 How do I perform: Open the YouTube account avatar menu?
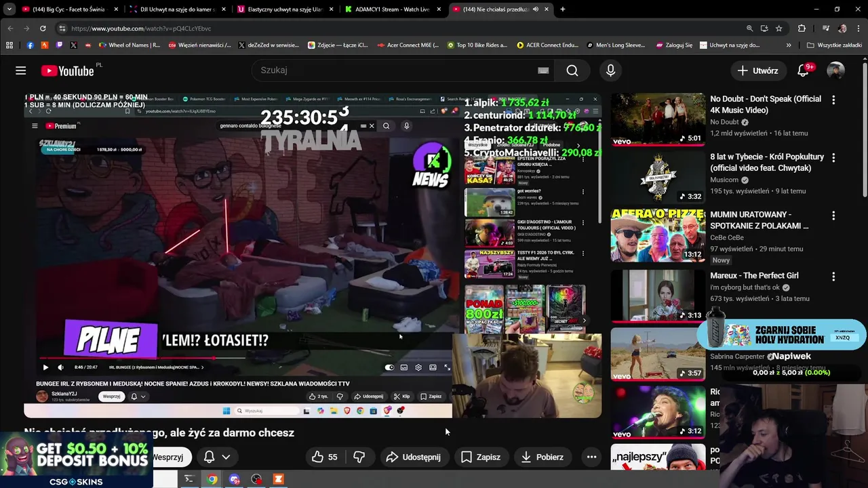835,70
